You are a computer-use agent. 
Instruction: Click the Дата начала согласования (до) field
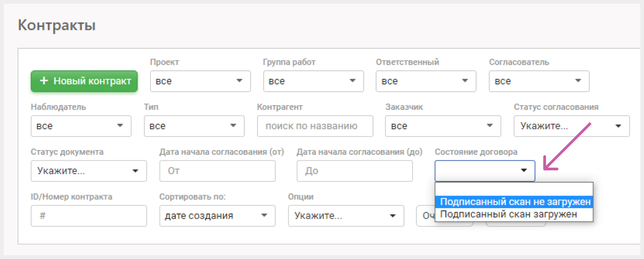(x=355, y=171)
